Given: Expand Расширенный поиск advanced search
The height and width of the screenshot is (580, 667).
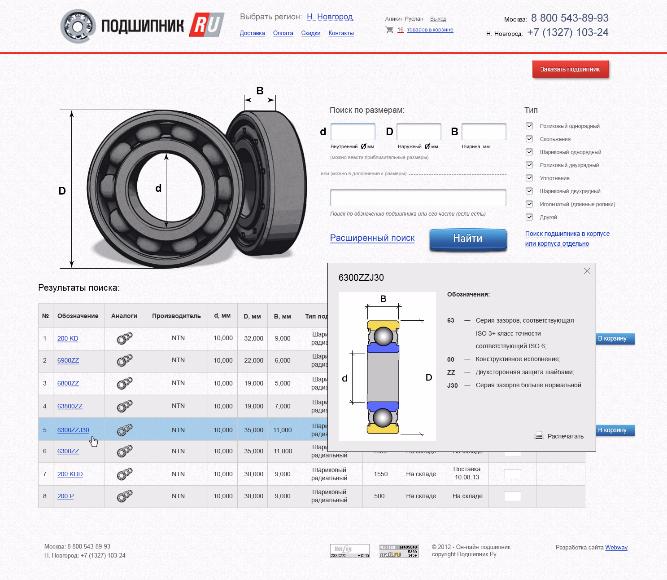Looking at the screenshot, I should [x=372, y=238].
